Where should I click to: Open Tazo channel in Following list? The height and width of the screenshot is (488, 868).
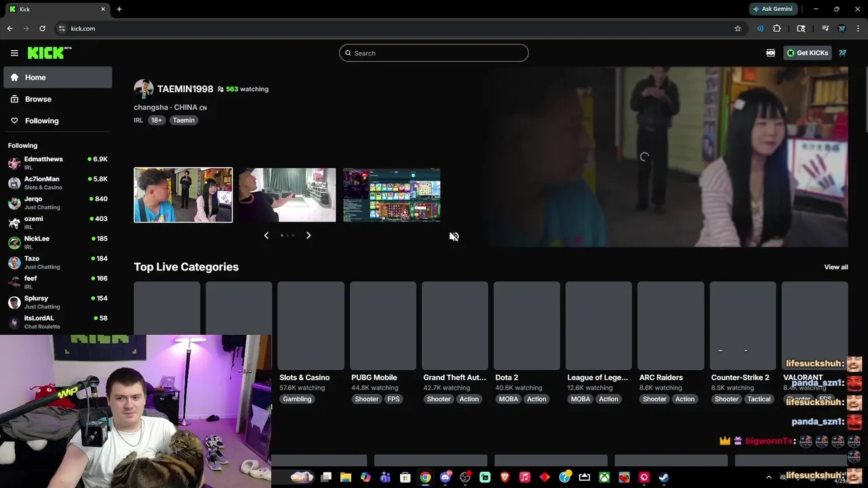[58, 262]
